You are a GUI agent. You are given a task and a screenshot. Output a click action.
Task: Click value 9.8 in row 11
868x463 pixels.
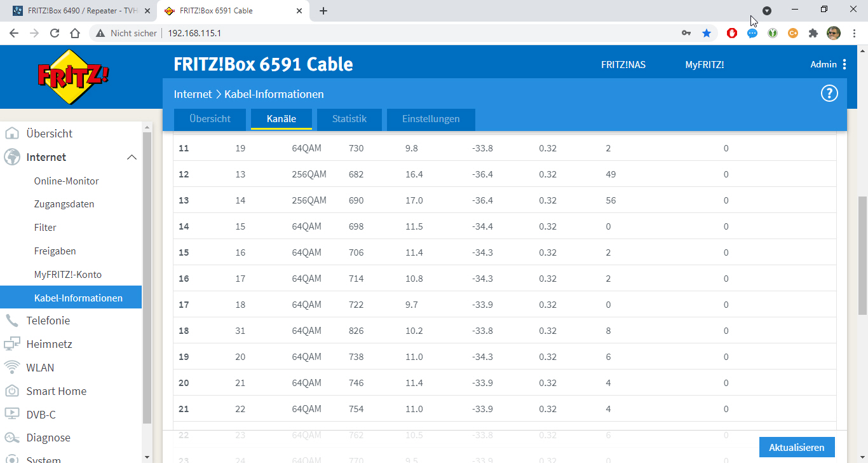click(412, 148)
